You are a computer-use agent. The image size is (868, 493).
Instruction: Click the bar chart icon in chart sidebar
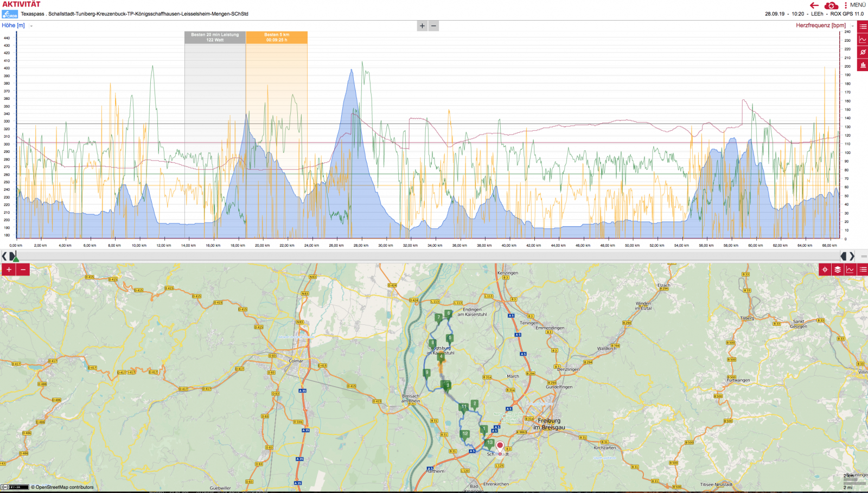[x=863, y=65]
